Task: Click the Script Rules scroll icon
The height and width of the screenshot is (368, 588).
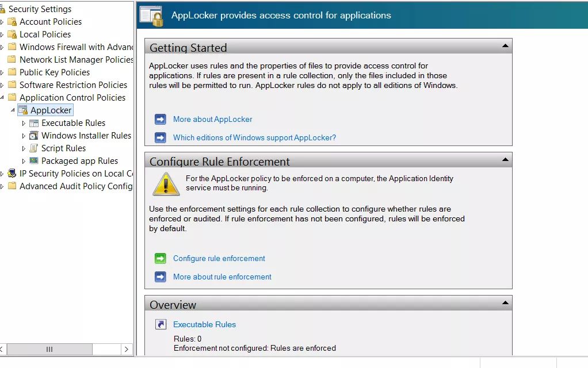Action: (35, 148)
